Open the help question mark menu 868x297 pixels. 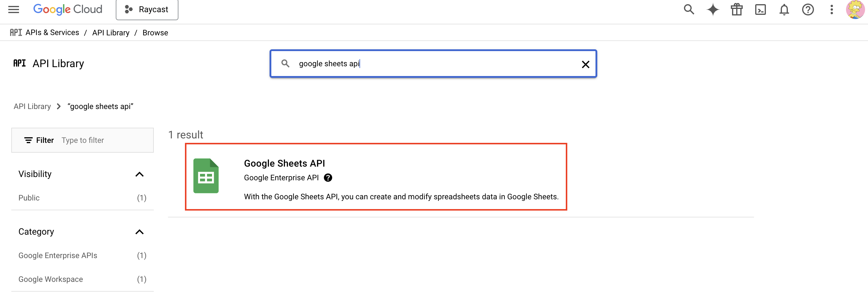[x=808, y=10]
